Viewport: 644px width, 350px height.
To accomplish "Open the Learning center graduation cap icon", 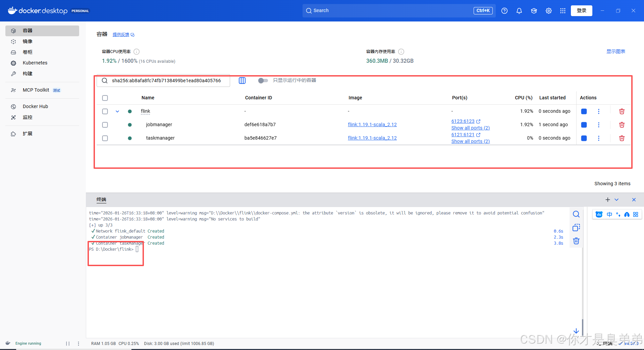I will (534, 11).
